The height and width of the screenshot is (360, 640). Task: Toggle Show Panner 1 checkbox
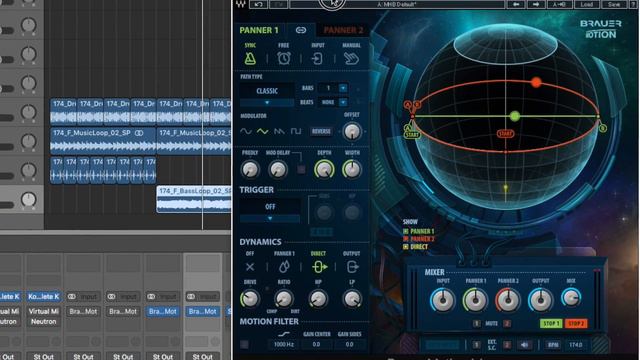[x=406, y=231]
